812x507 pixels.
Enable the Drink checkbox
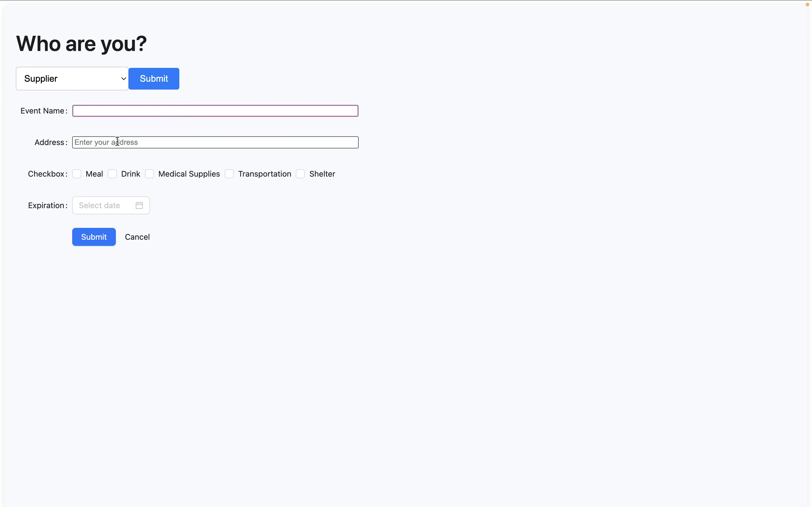pyautogui.click(x=112, y=174)
